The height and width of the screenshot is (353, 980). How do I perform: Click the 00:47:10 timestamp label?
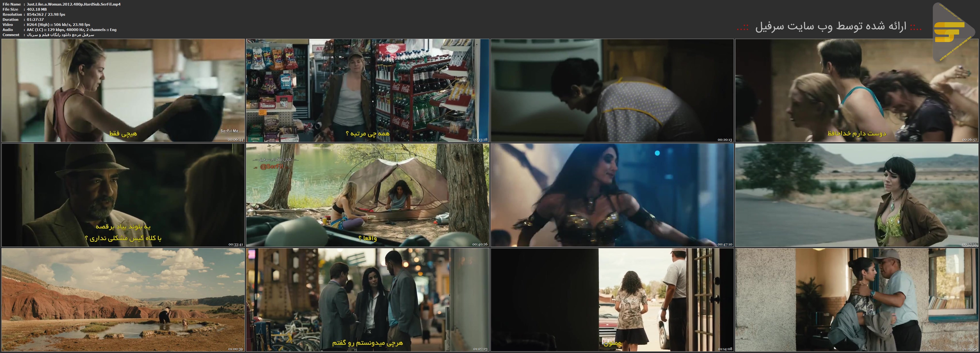click(x=725, y=244)
